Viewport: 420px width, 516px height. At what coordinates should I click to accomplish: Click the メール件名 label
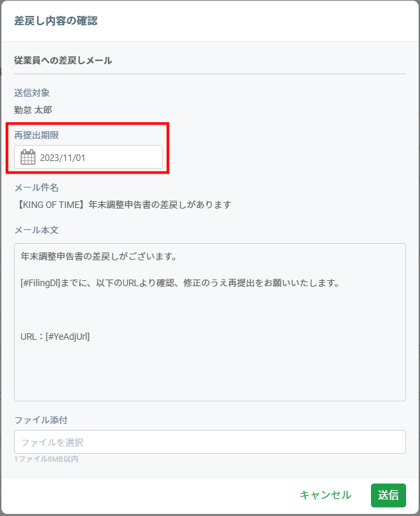click(36, 187)
